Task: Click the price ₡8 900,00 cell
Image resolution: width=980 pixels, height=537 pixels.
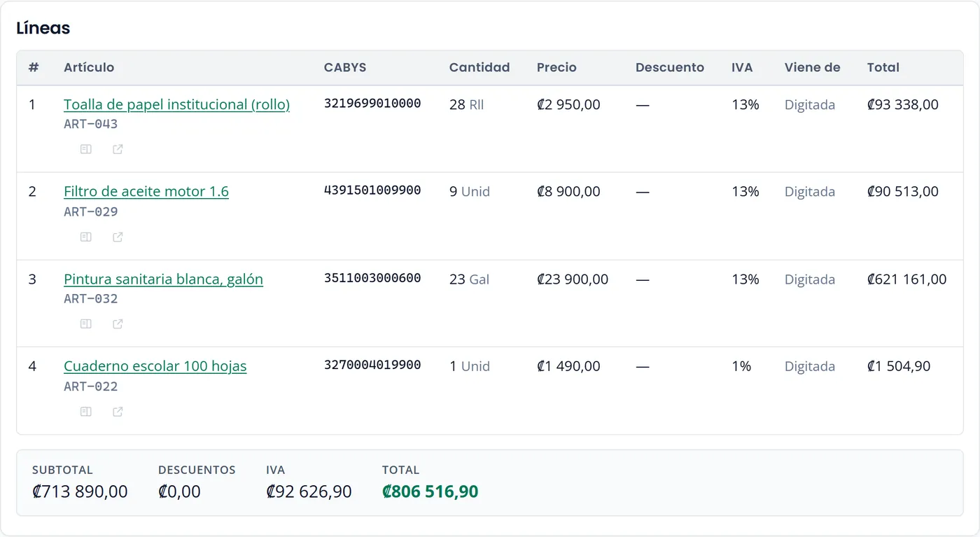Action: 568,191
